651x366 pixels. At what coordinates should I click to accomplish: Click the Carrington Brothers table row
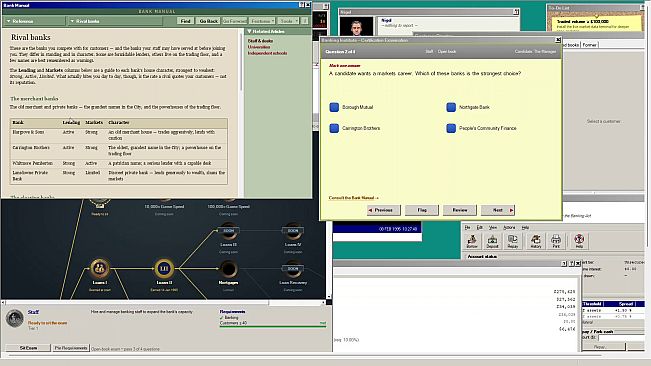point(119,151)
